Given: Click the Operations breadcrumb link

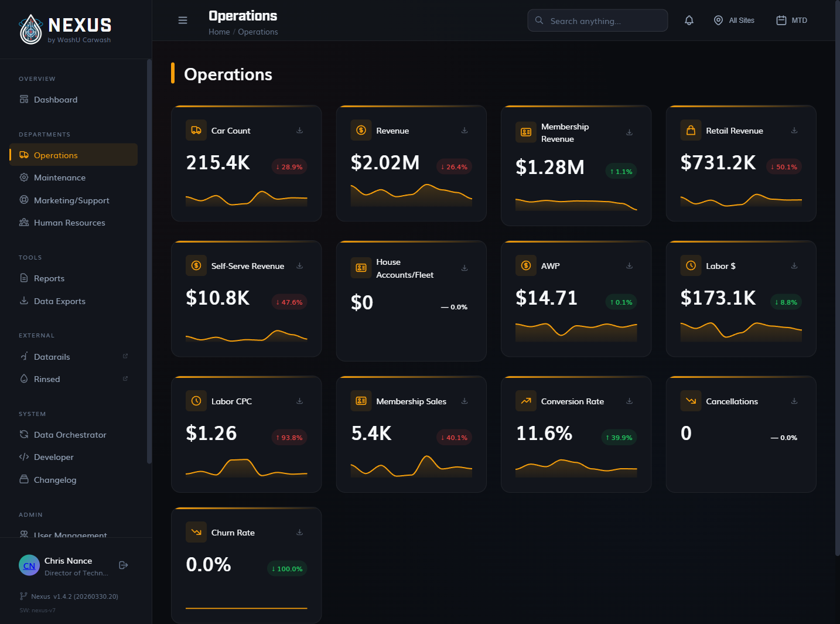Looking at the screenshot, I should [x=258, y=32].
